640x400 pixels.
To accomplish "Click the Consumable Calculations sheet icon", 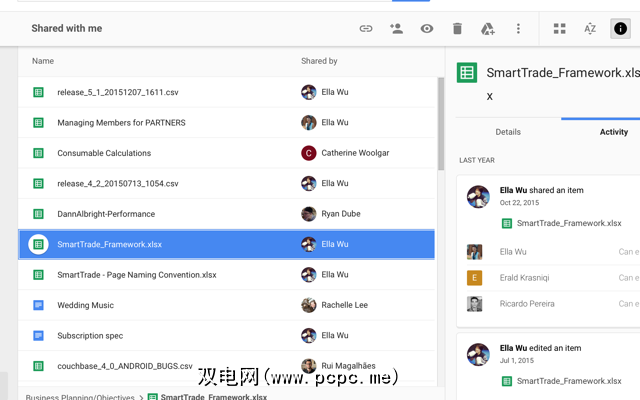I will [x=38, y=153].
